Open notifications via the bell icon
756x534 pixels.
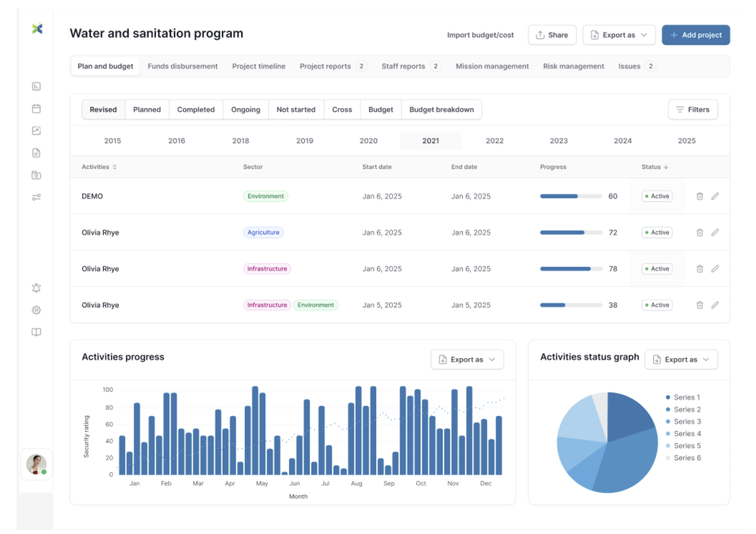click(x=36, y=288)
